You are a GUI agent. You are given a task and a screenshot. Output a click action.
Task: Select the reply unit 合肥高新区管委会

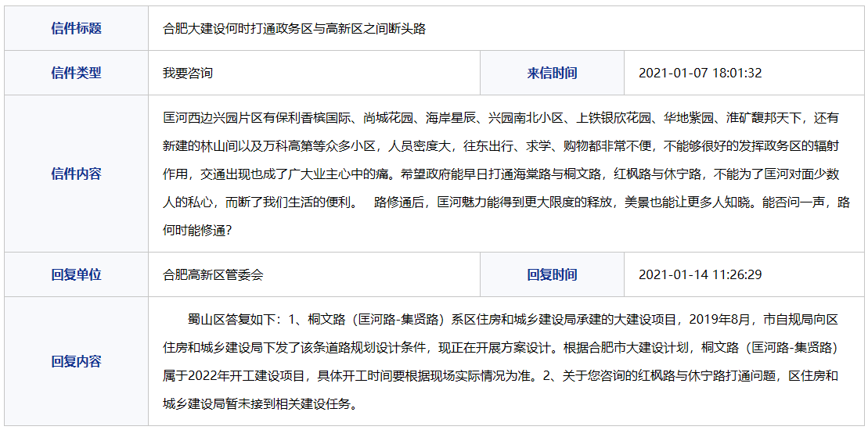tap(213, 274)
